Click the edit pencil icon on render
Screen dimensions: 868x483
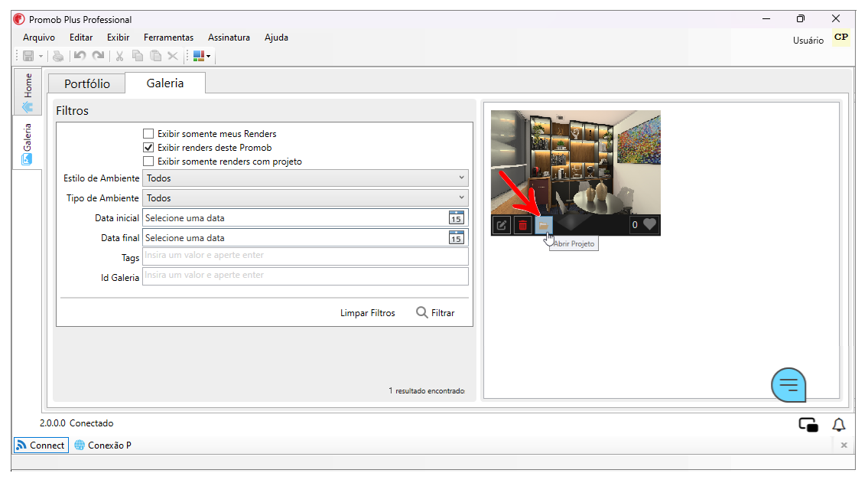(x=502, y=225)
